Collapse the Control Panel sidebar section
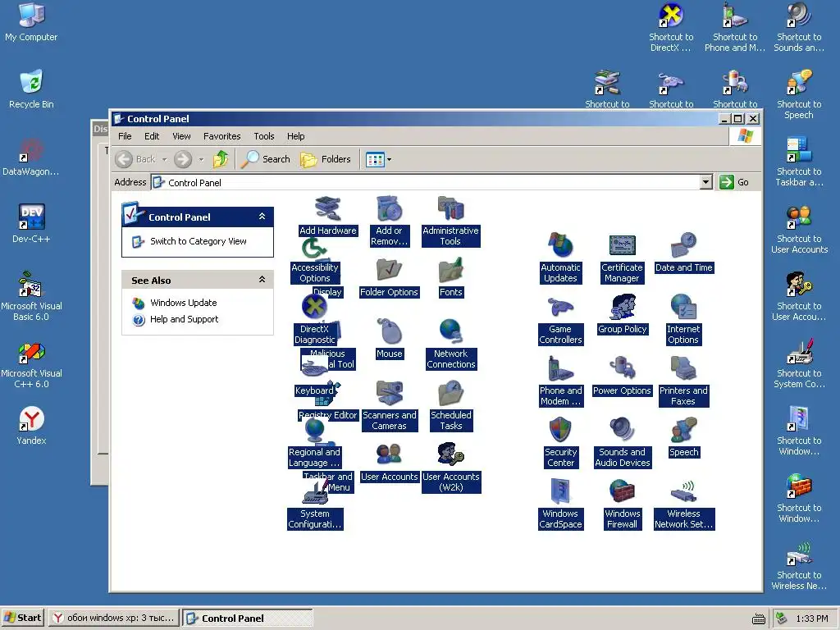 pyautogui.click(x=262, y=217)
